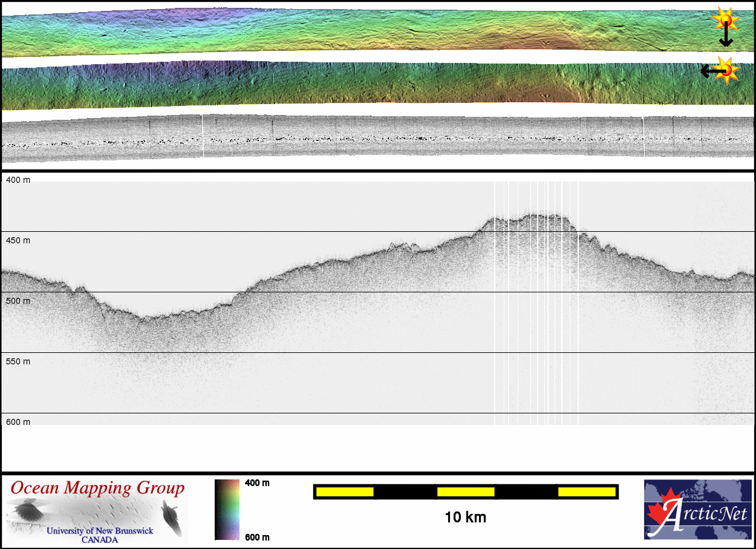This screenshot has height=549, width=756.
Task: Click the 600 m label beside color legend
Action: [x=257, y=537]
